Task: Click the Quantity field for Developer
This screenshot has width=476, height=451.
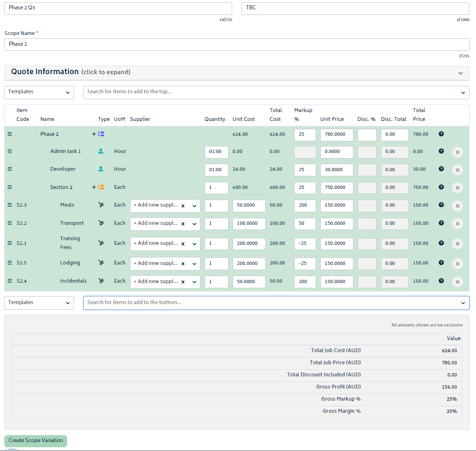Action: [x=216, y=170]
